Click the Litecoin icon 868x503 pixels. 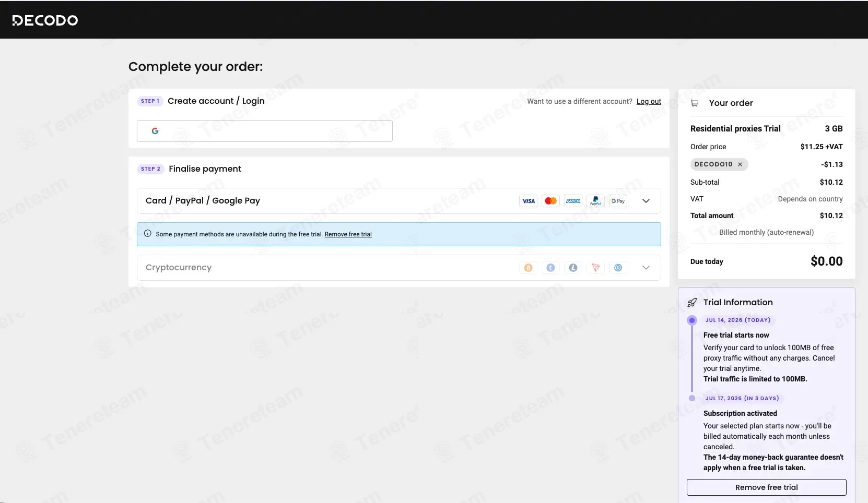(573, 268)
